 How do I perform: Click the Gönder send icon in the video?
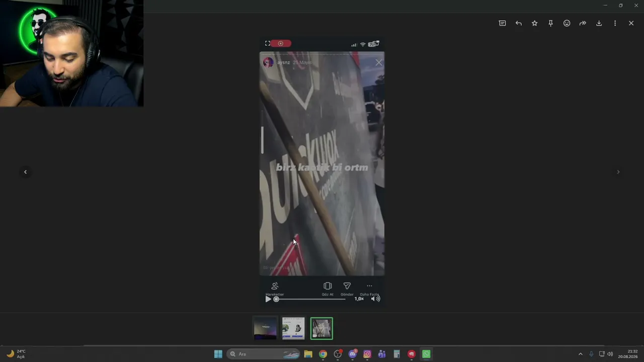point(347,286)
